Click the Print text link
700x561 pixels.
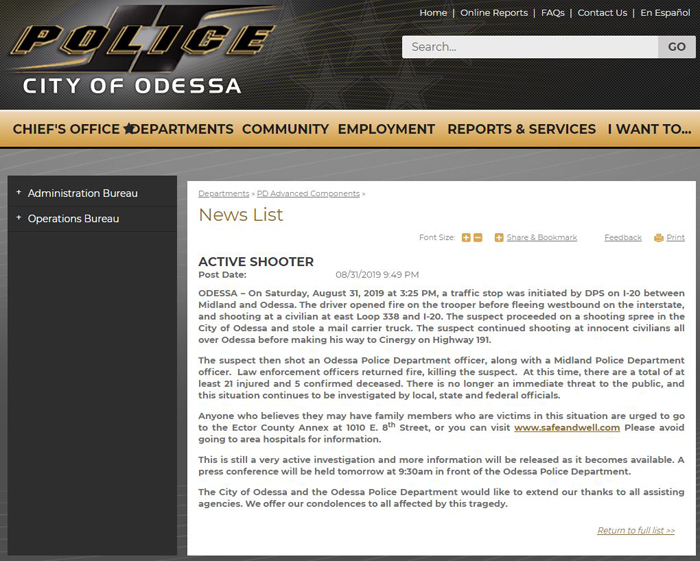point(675,238)
